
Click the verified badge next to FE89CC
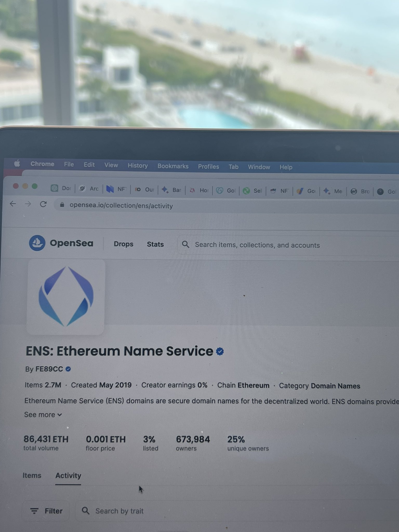(x=68, y=369)
